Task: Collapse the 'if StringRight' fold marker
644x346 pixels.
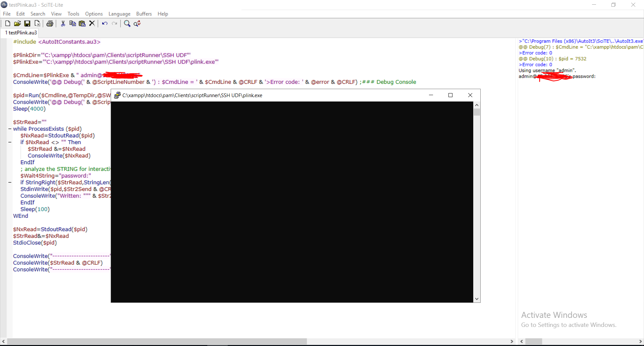Action: click(x=10, y=183)
